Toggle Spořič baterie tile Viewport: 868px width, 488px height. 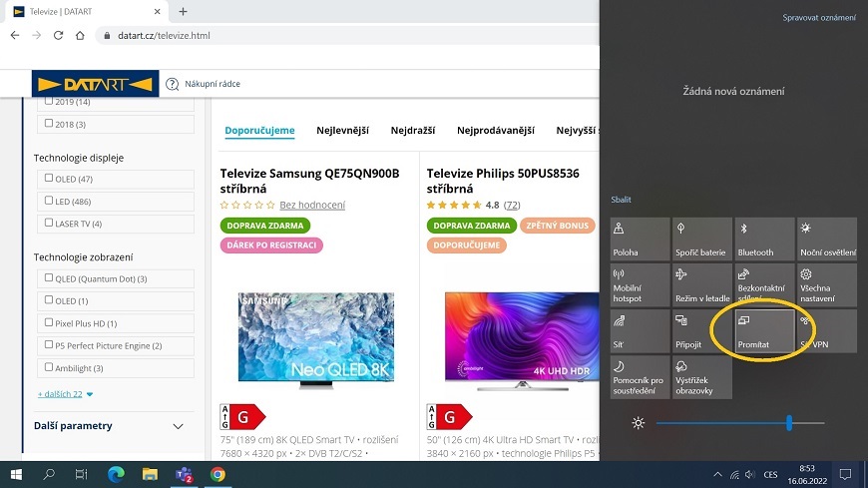point(702,239)
